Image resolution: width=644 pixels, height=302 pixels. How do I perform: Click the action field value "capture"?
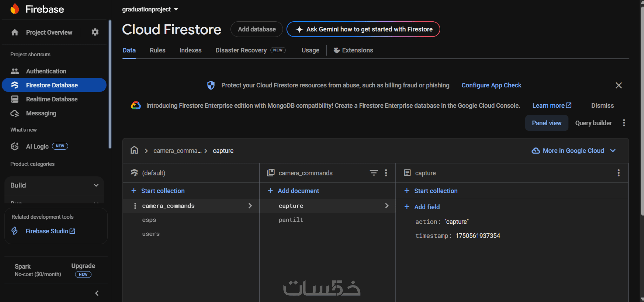tap(456, 222)
